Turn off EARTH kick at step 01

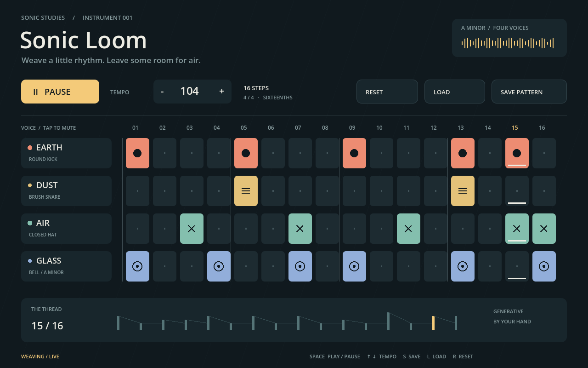[137, 153]
